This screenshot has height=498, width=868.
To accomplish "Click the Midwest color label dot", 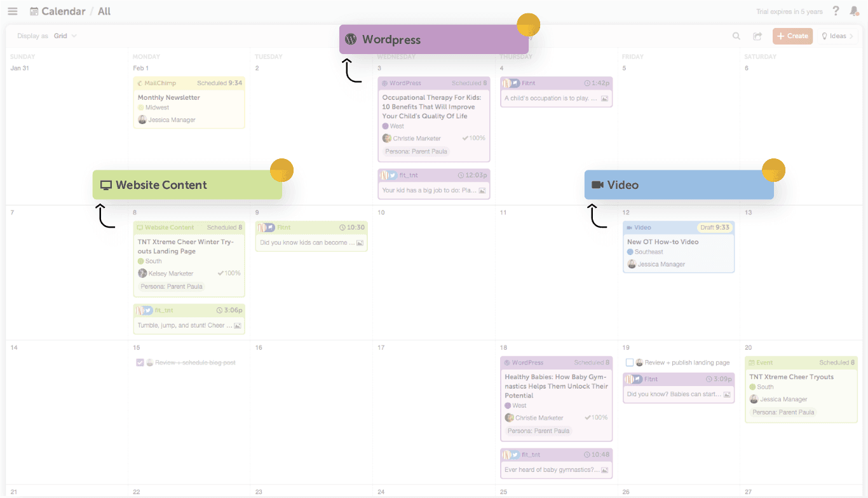I will pyautogui.click(x=141, y=107).
